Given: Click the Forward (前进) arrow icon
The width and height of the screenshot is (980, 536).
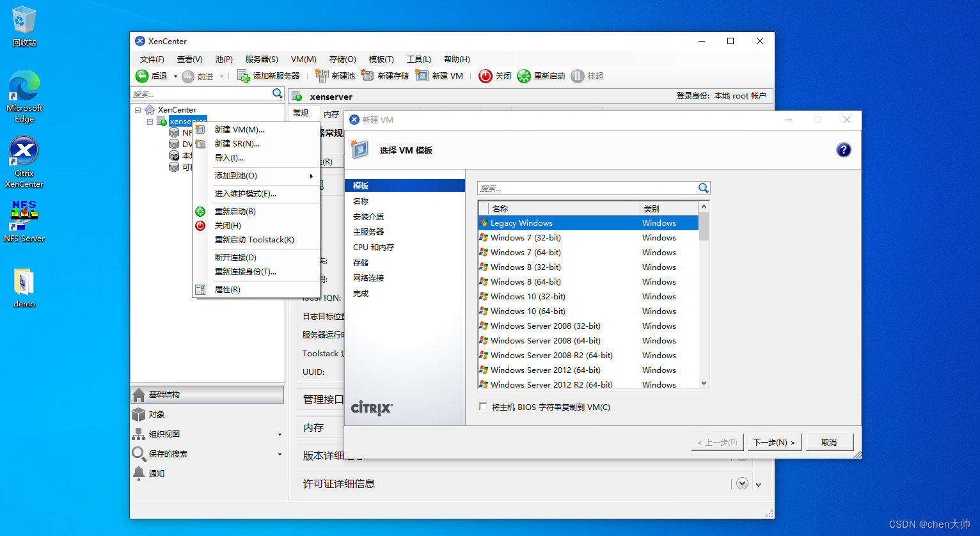Looking at the screenshot, I should (x=188, y=77).
